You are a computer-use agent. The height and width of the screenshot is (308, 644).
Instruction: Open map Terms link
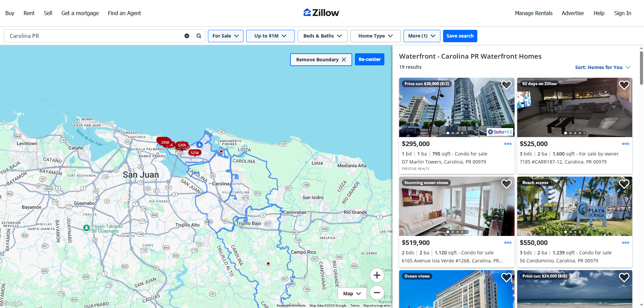[355, 306]
